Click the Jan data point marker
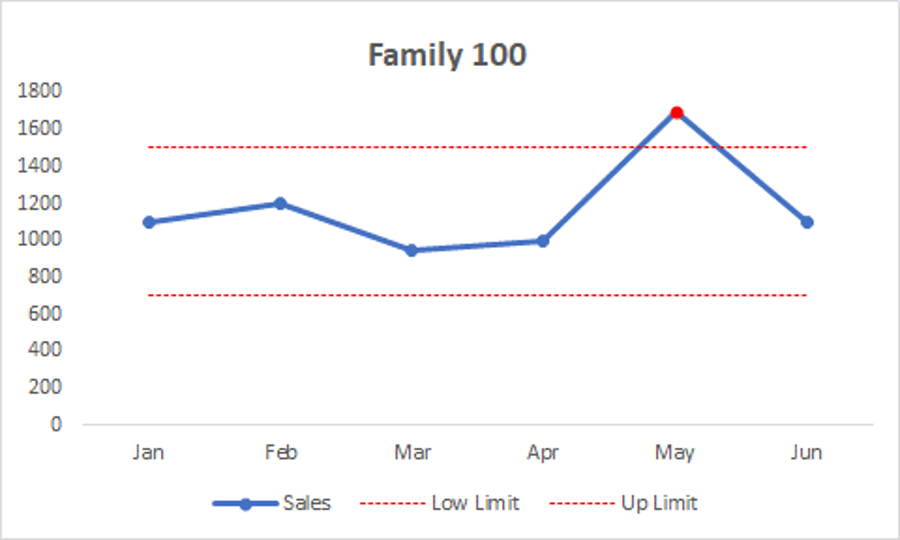 149,222
